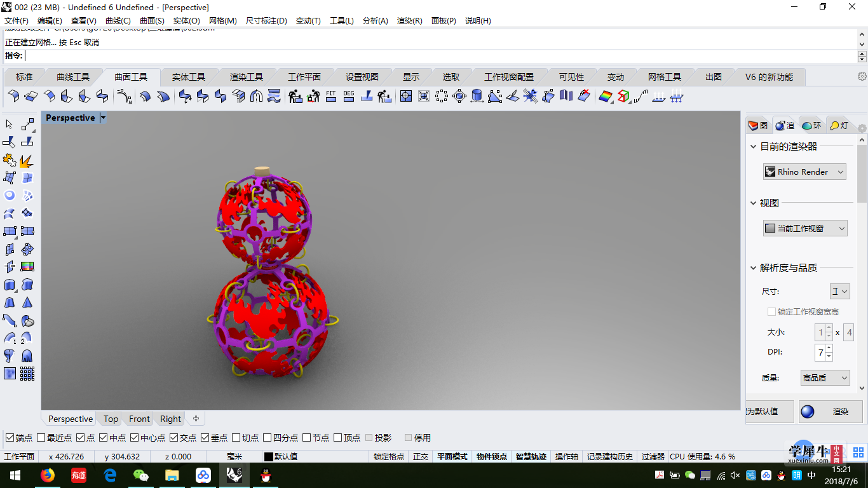
Task: Enable the 节点 osnap checkbox
Action: pyautogui.click(x=306, y=438)
